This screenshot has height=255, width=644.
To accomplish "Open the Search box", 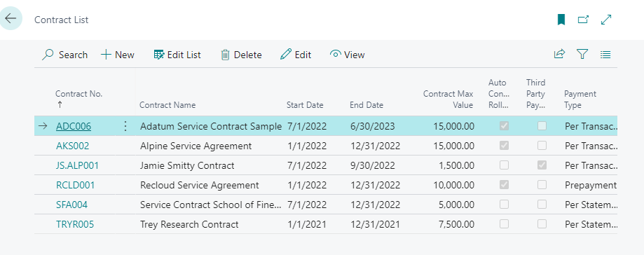I will (x=65, y=55).
